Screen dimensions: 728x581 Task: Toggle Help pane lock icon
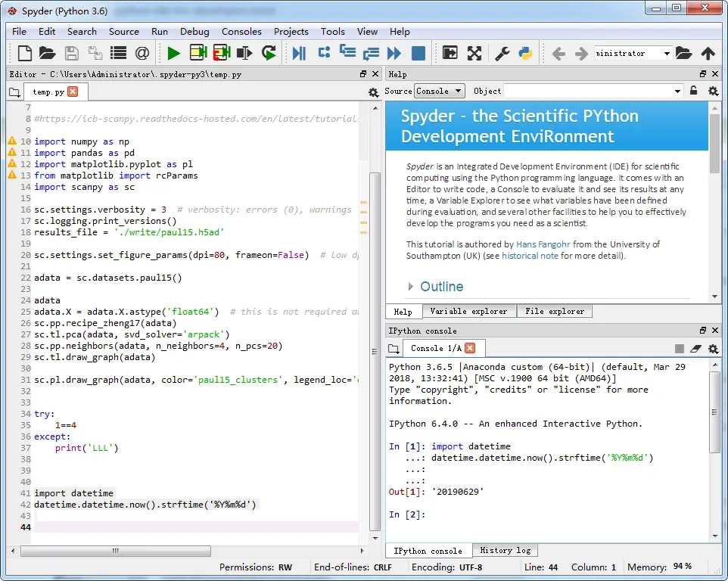coord(694,91)
